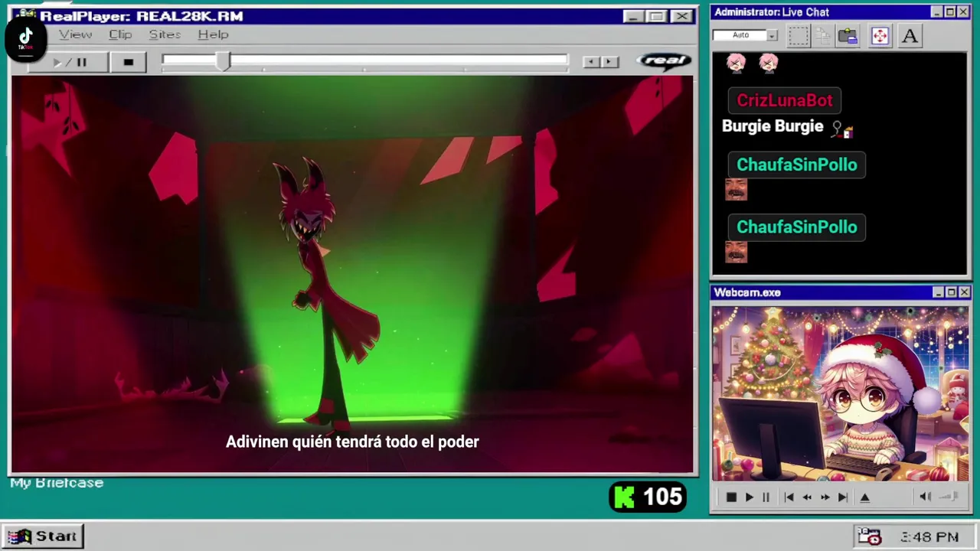The image size is (980, 551).
Task: Rewind in Webcam.exe controls
Action: coord(807,497)
